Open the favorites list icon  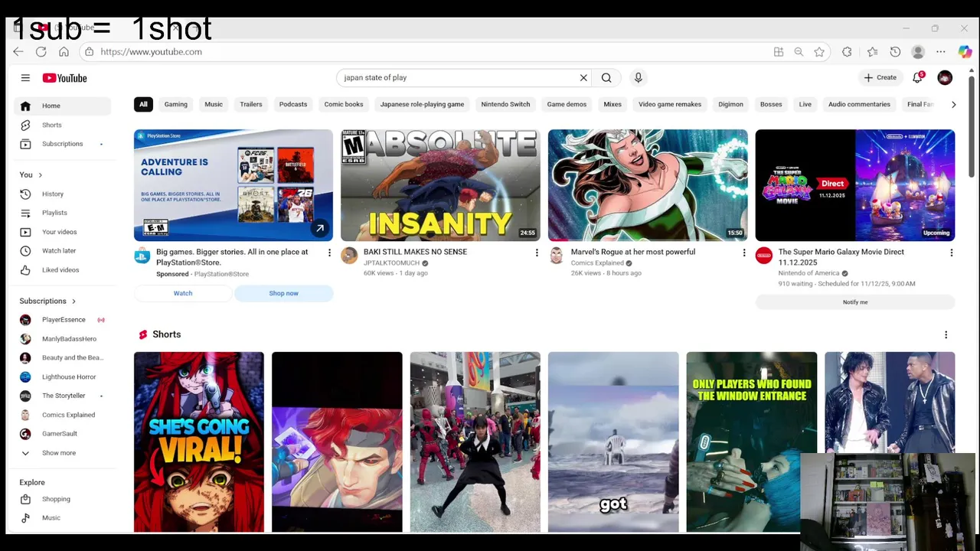coord(872,52)
